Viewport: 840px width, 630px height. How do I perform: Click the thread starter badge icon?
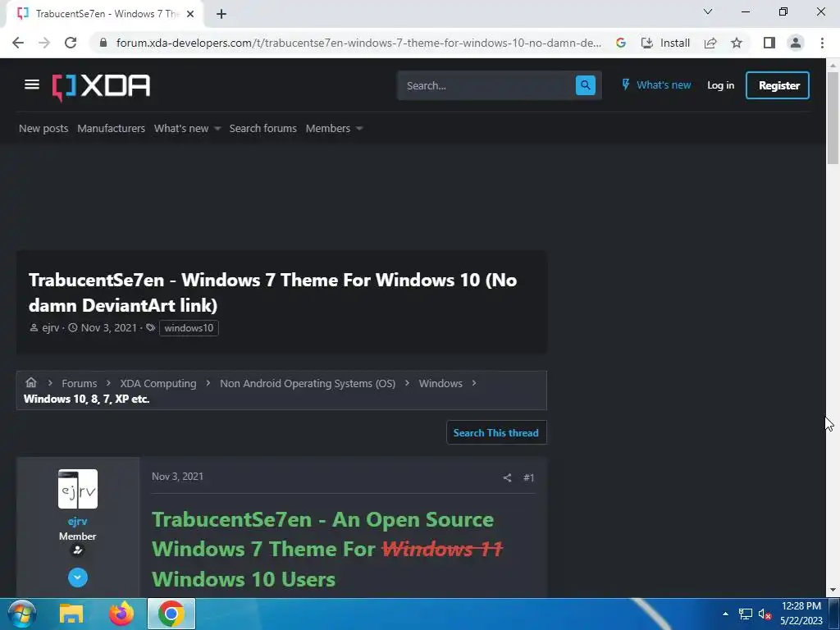pyautogui.click(x=78, y=550)
